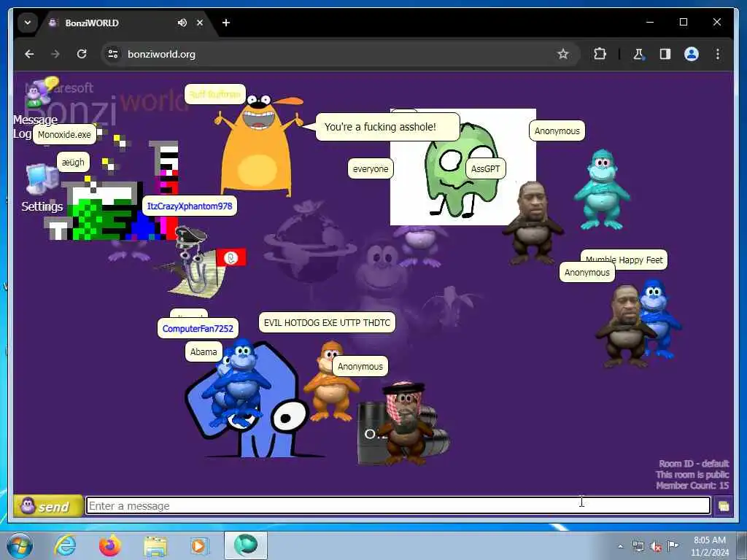Click the red flag beside Clippy
This screenshot has width=747, height=560.
point(231,257)
